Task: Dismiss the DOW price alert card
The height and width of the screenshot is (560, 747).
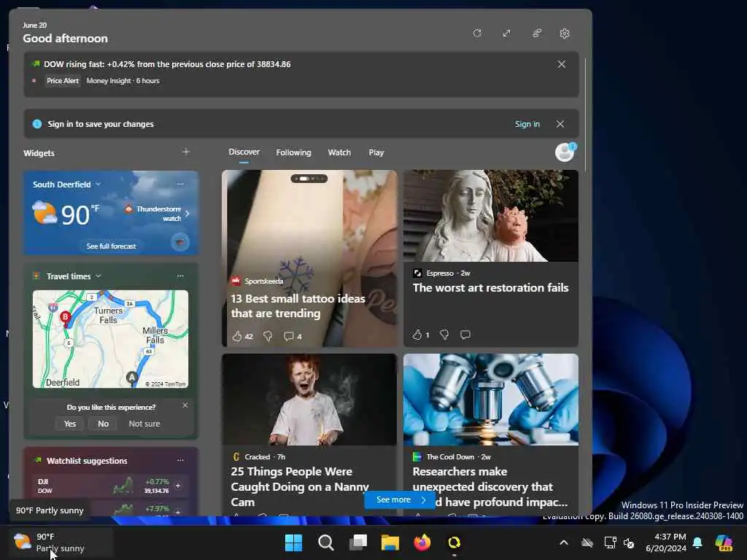Action: (561, 64)
